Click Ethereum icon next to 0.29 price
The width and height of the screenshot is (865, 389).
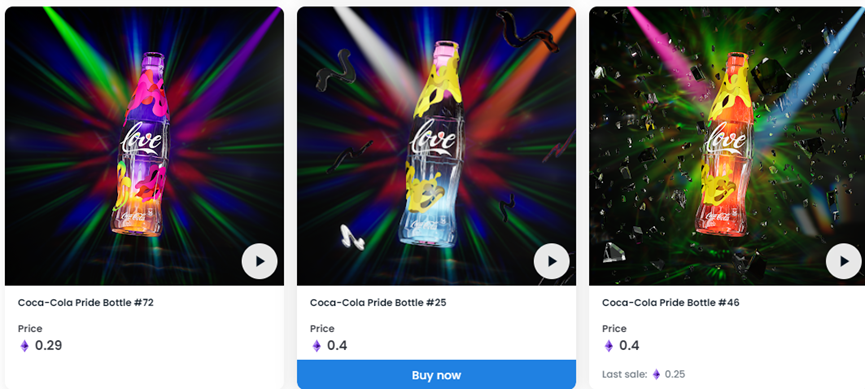(24, 346)
